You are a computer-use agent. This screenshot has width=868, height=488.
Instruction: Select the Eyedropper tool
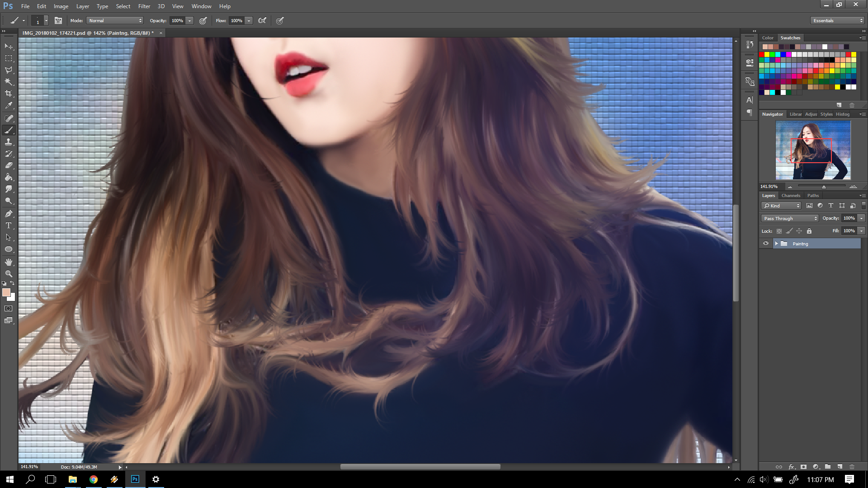pos(9,105)
